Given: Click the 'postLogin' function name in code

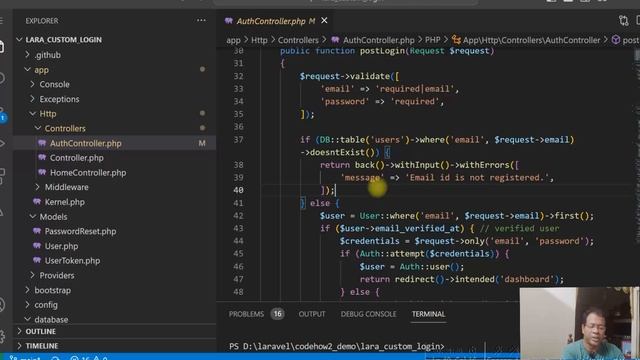Looking at the screenshot, I should coord(383,51).
